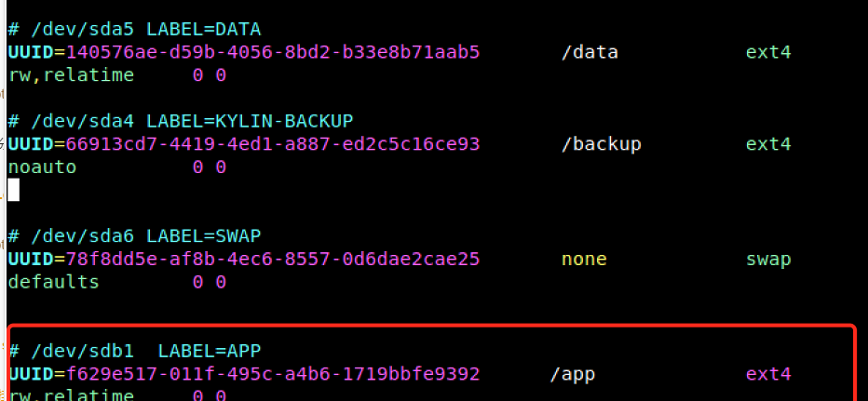Click ext4 on the /app entry line
Image resolution: width=868 pixels, height=401 pixels.
coord(767,374)
